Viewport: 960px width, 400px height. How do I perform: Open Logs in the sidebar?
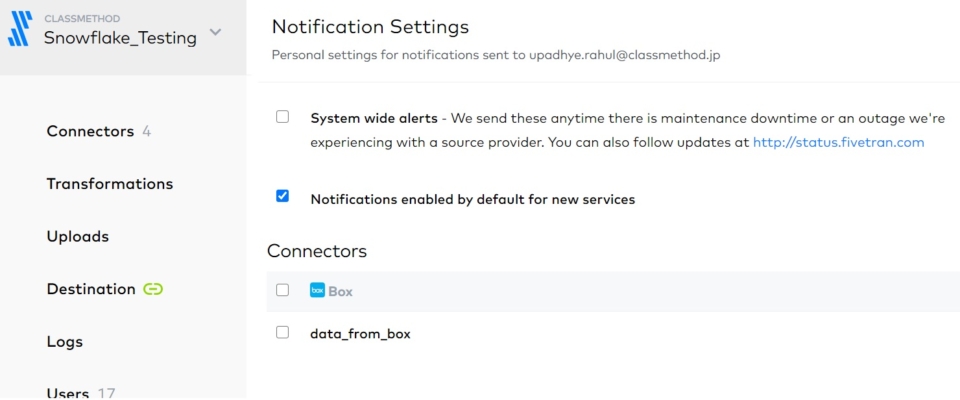point(65,342)
